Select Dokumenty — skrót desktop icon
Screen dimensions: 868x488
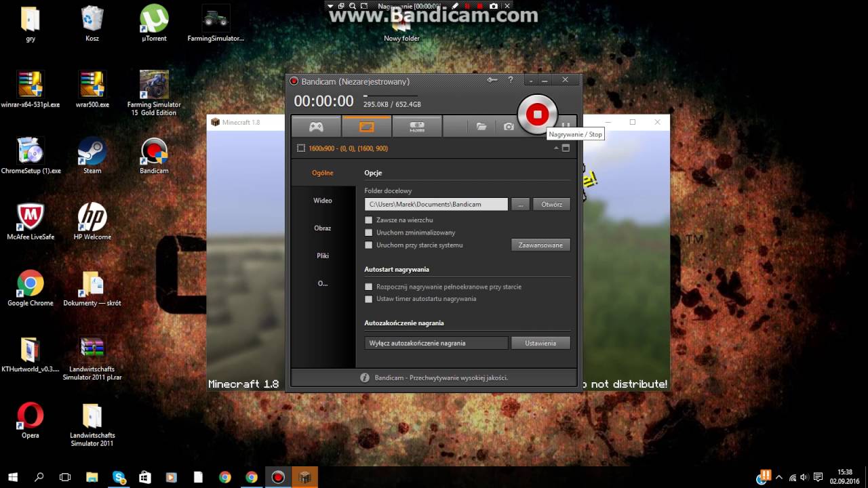coord(92,288)
